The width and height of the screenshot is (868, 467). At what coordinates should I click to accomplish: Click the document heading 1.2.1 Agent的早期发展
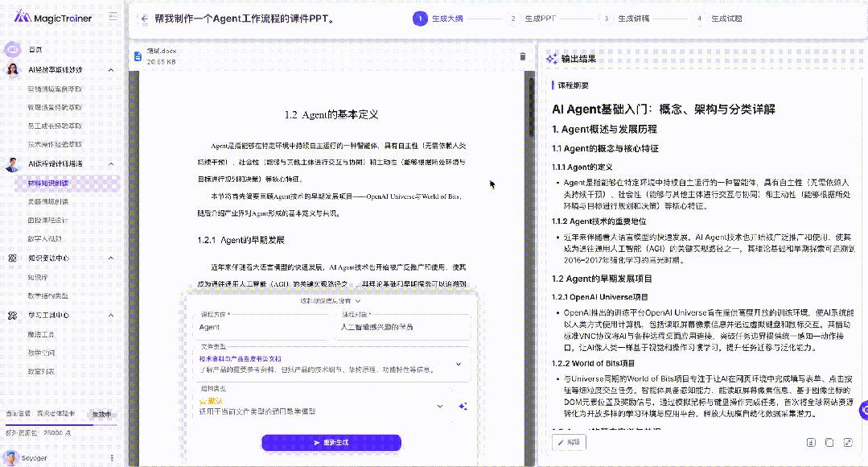point(241,240)
